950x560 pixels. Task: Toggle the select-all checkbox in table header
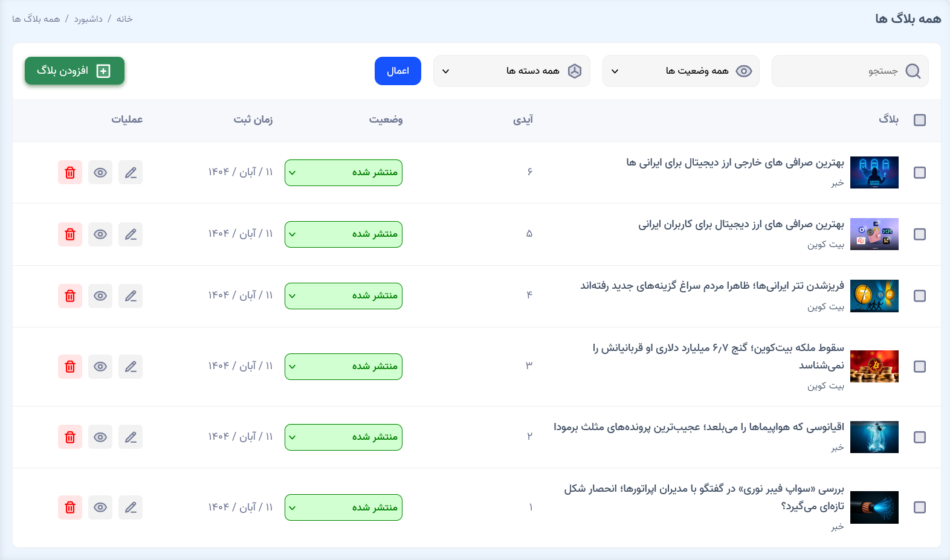point(920,120)
